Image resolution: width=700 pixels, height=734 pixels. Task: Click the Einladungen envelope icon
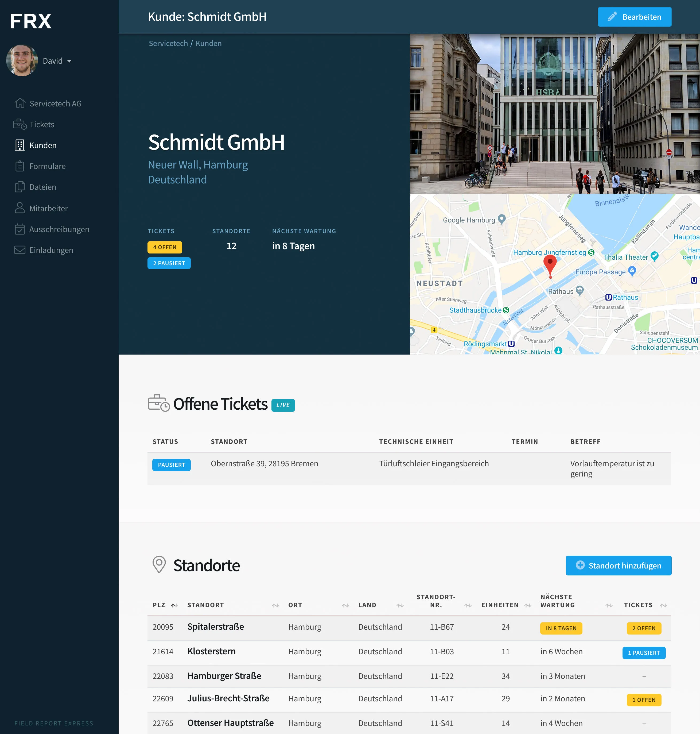[20, 250]
